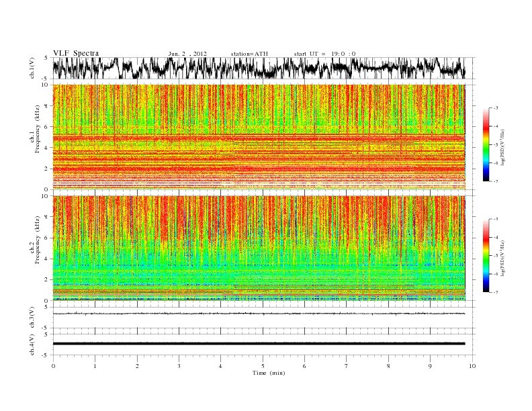Click the "5" upper tick of ch.1(V) axis
The width and height of the screenshot is (532, 411).
pyautogui.click(x=46, y=58)
